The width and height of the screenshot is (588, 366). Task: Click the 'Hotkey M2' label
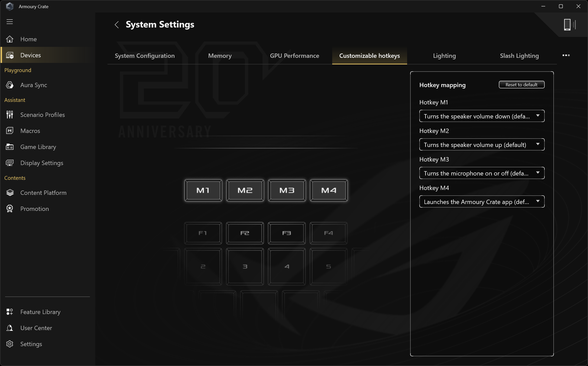tap(434, 131)
